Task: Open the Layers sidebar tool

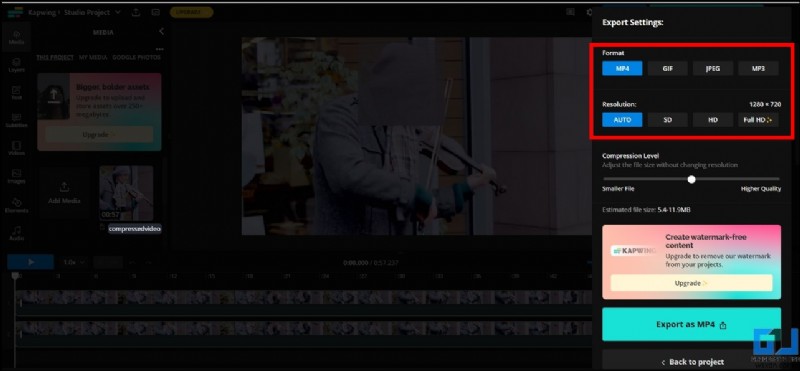Action: (x=16, y=65)
